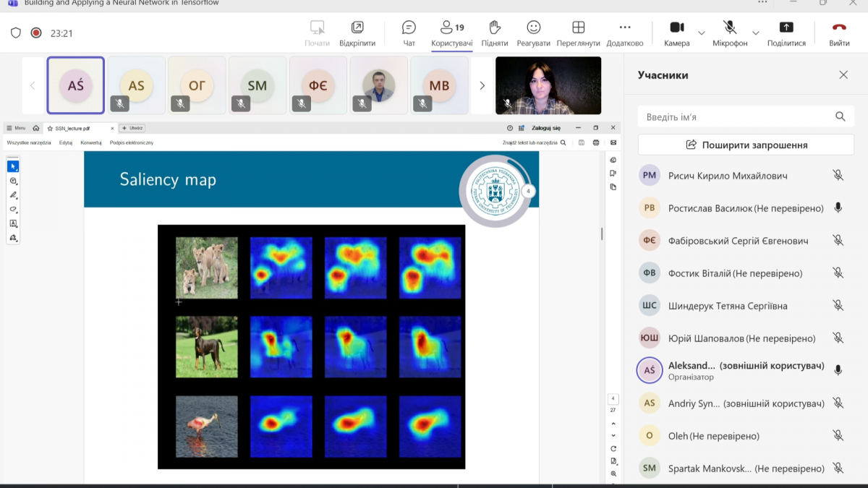Show next participants with right chevron
The width and height of the screenshot is (868, 488).
[x=482, y=86]
